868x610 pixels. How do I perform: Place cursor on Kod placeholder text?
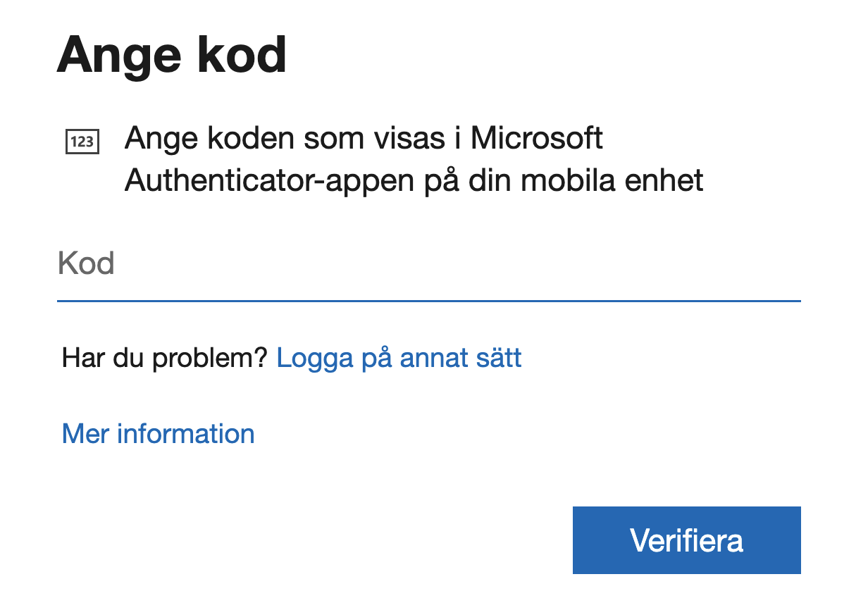(86, 264)
